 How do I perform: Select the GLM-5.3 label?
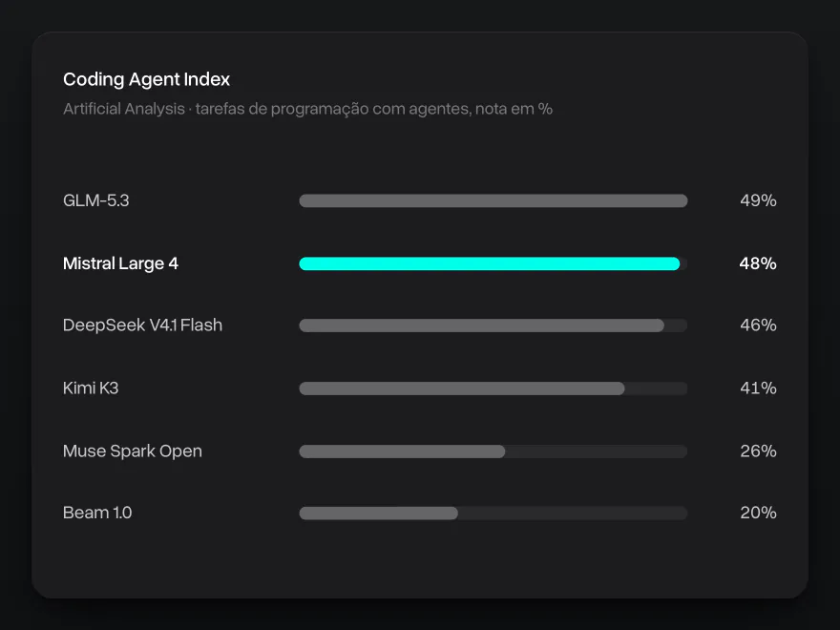pos(95,200)
